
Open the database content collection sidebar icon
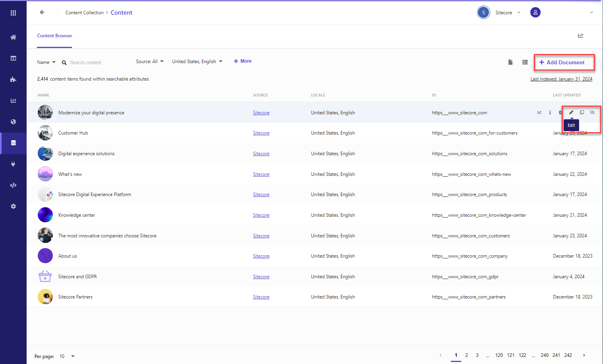click(x=13, y=143)
